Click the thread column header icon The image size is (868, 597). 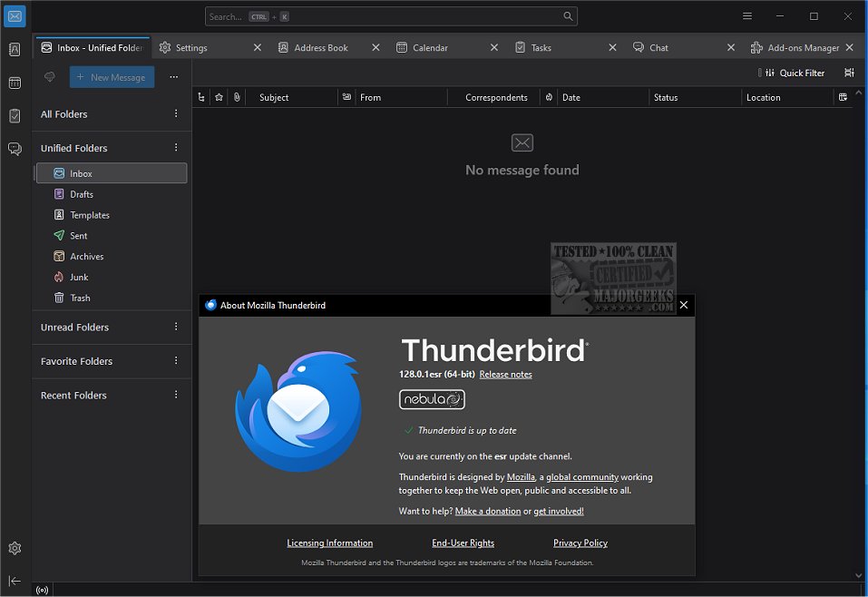[x=201, y=97]
